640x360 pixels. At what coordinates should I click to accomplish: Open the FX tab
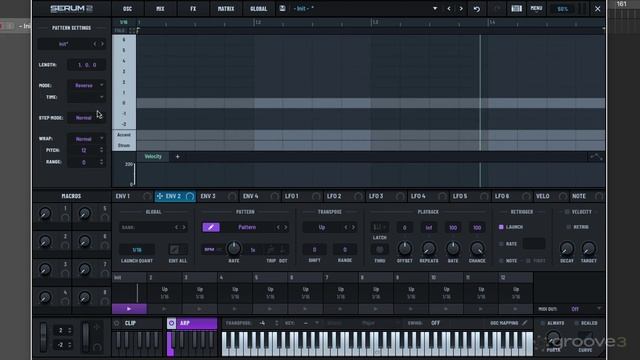193,9
